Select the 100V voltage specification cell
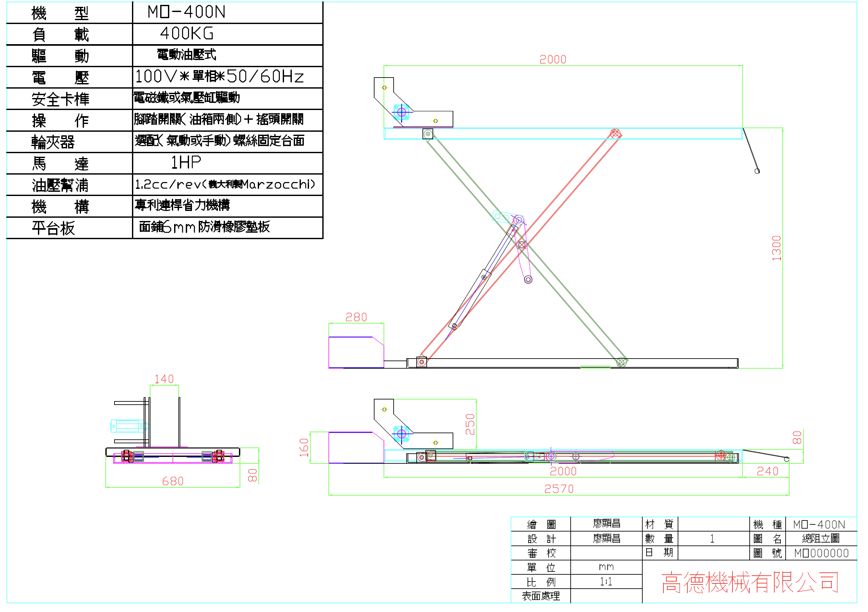This screenshot has height=612, width=868. coord(228,77)
